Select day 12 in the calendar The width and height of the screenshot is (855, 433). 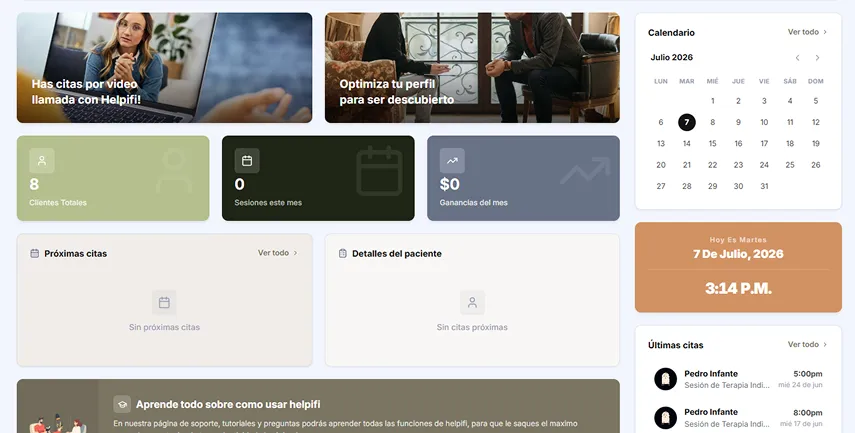tap(816, 122)
